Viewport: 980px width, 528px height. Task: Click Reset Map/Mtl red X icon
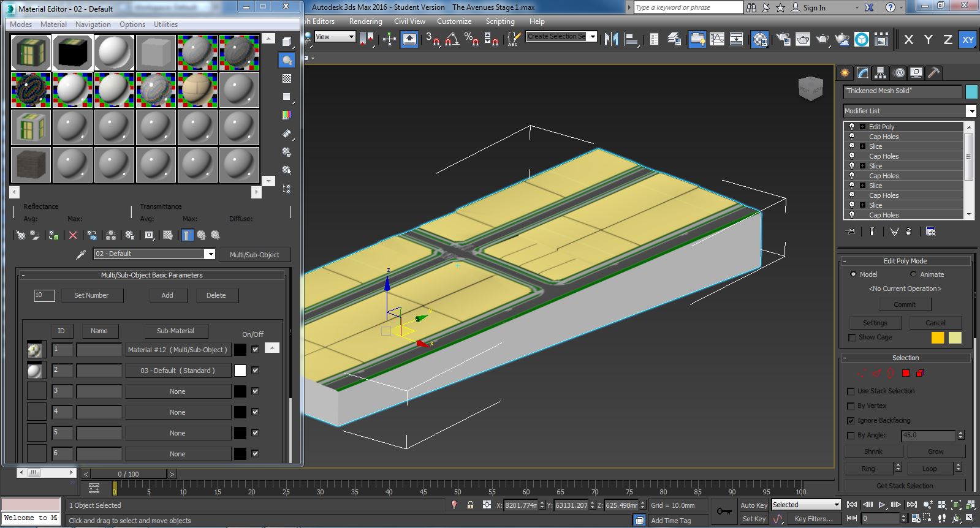[x=73, y=235]
